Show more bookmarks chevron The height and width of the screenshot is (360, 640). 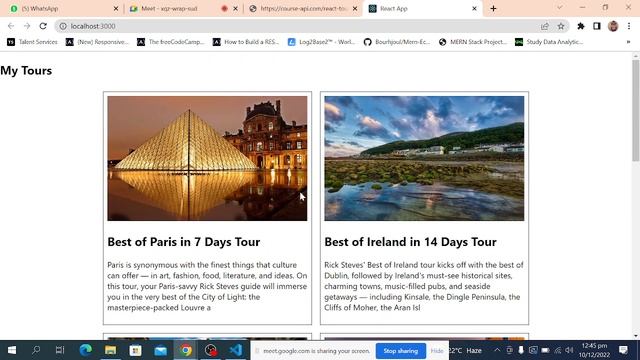(628, 42)
